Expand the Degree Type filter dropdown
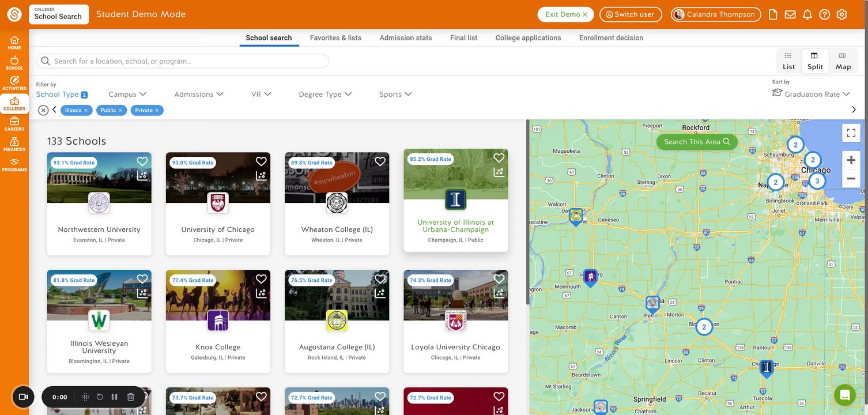 (x=325, y=95)
